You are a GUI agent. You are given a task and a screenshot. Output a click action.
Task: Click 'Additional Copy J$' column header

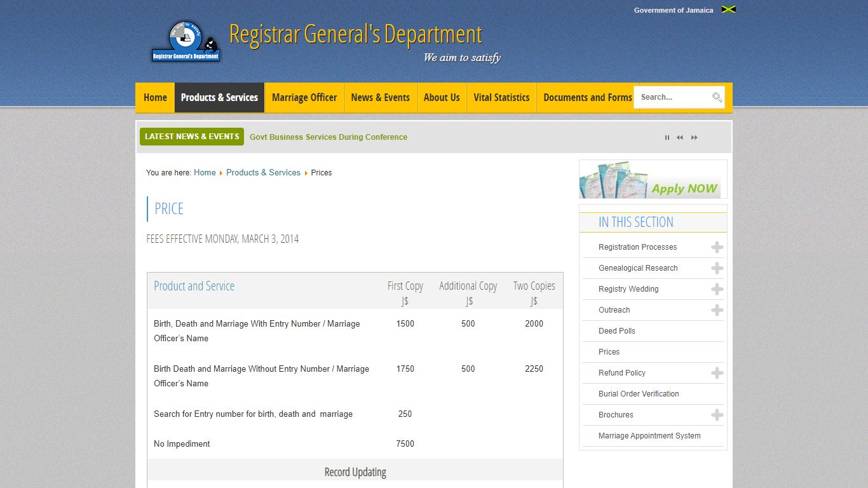click(468, 293)
